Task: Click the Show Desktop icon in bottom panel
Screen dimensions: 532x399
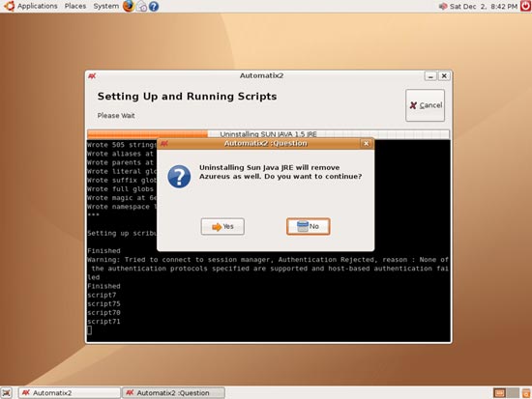Action: (x=7, y=393)
